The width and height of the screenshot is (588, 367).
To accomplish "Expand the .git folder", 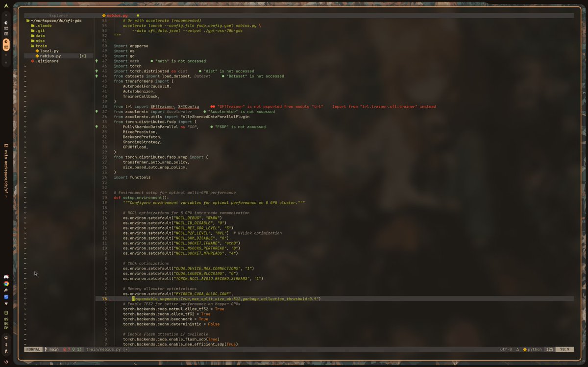I will pyautogui.click(x=38, y=31).
